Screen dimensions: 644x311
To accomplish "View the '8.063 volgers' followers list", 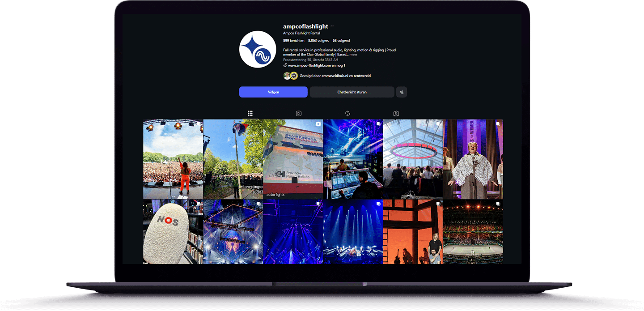I will pos(318,41).
